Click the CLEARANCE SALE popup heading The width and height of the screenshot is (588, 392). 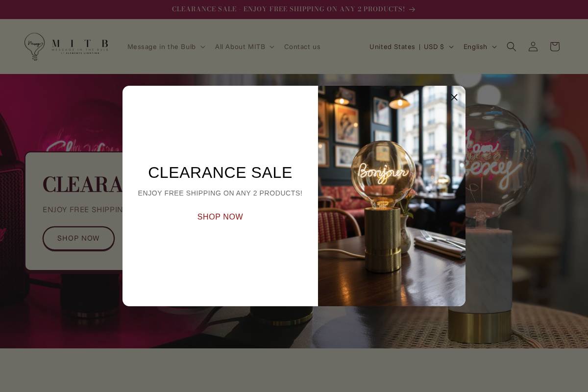click(x=220, y=172)
